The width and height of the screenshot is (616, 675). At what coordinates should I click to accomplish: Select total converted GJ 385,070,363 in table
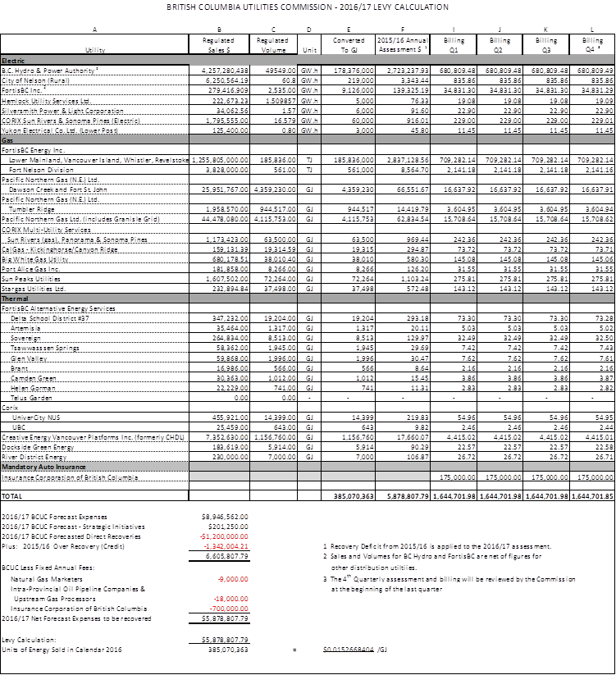(354, 496)
